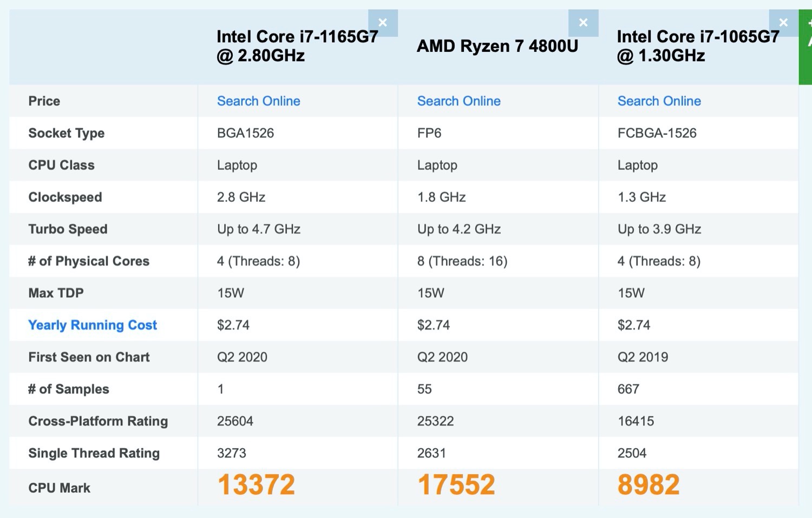This screenshot has height=518, width=812.
Task: Click the green add-CPU button at right edge
Action: coord(806,47)
